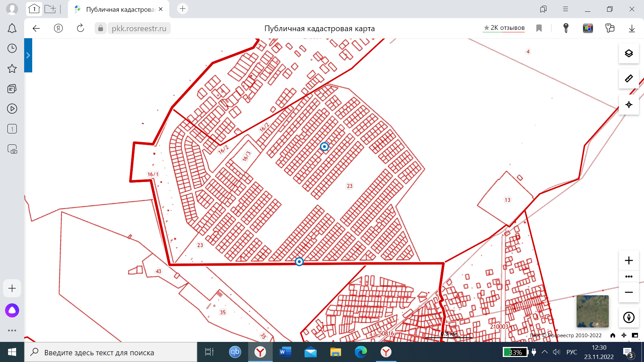The image size is (644, 362).
Task: Click the blue marker inside parcel area
Action: tap(324, 147)
